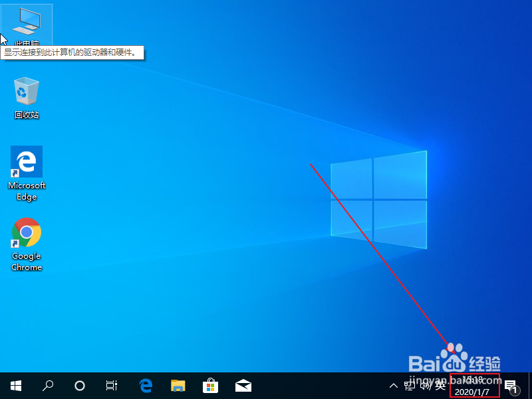Open the Mail app from the taskbar
Screen dimensions: 532x399
click(x=243, y=386)
